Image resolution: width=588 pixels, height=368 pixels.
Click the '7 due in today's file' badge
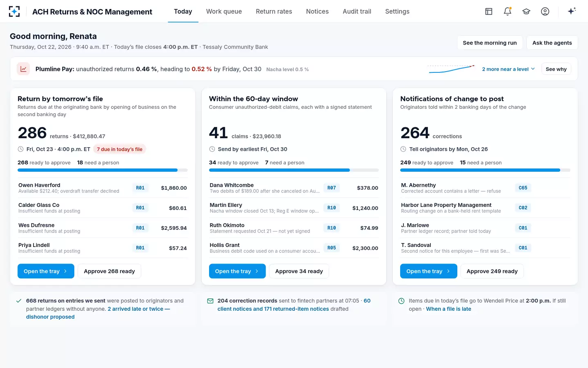120,149
